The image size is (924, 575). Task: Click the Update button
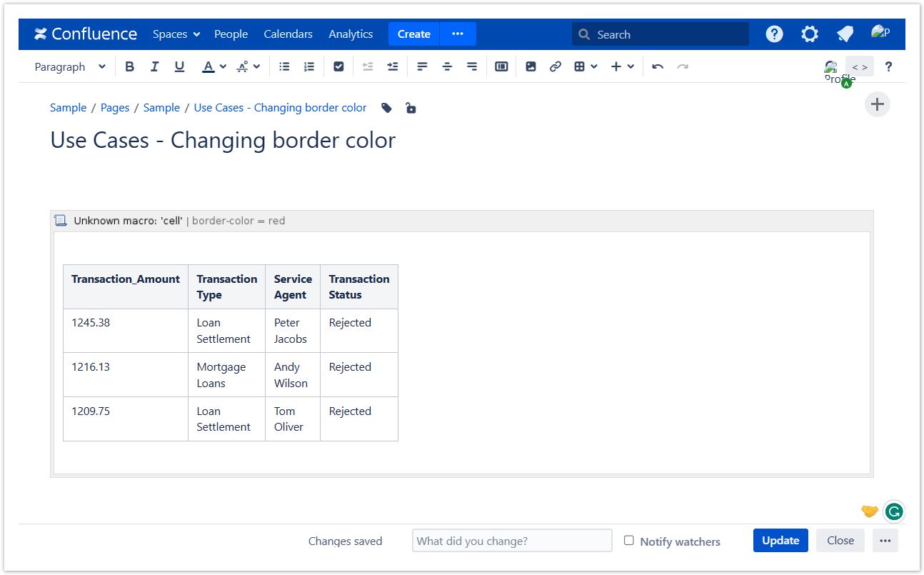tap(780, 541)
